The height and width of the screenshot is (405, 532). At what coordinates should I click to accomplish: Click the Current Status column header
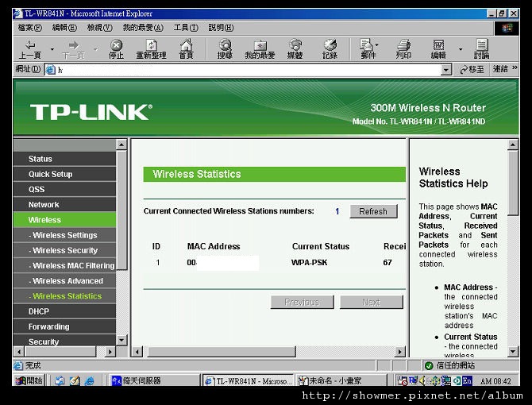click(321, 246)
